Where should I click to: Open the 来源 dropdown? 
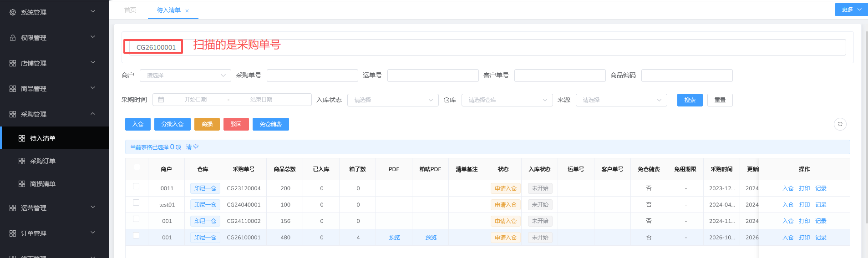(x=621, y=100)
